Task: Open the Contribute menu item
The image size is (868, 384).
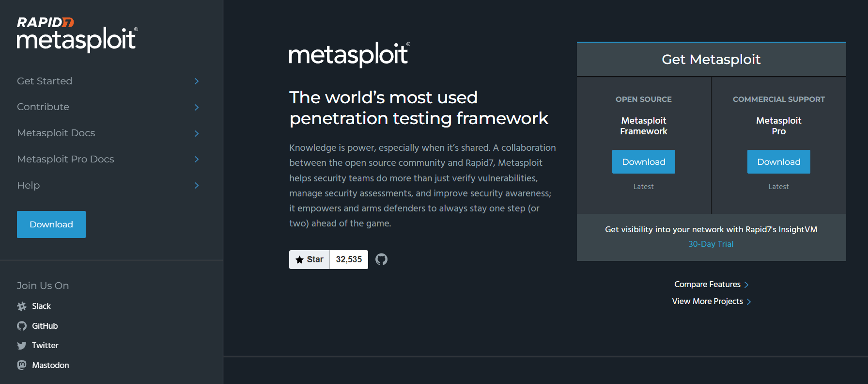Action: pos(43,107)
